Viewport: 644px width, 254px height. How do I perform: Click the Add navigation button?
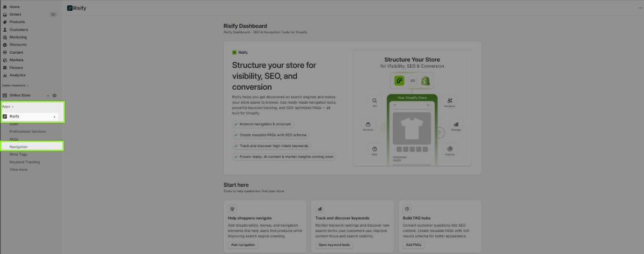pyautogui.click(x=243, y=245)
